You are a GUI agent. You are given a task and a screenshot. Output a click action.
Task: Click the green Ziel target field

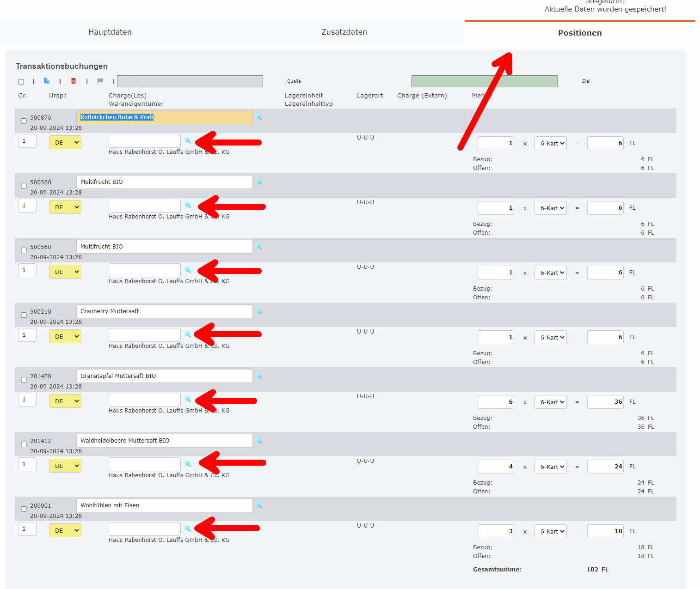tap(484, 81)
